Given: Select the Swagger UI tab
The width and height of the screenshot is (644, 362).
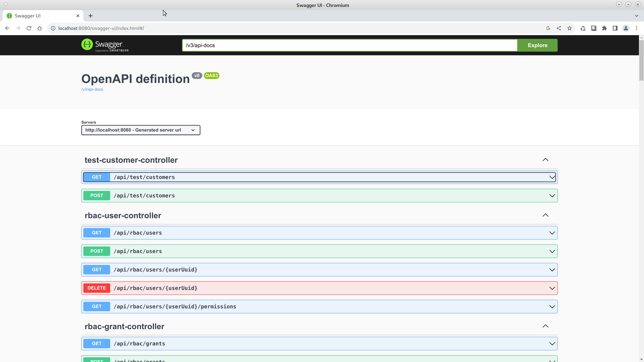Looking at the screenshot, I should [x=43, y=16].
